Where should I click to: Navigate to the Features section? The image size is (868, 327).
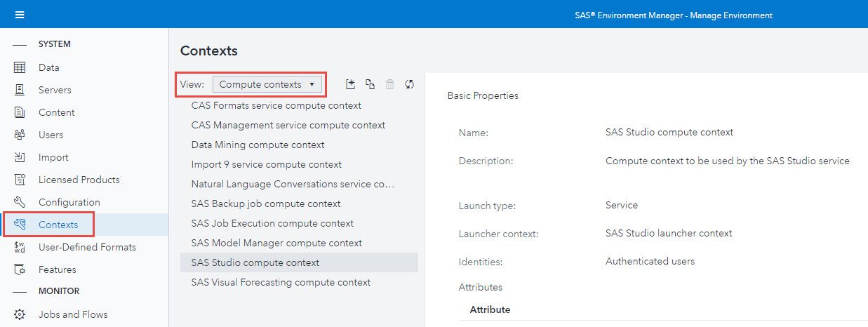58,269
